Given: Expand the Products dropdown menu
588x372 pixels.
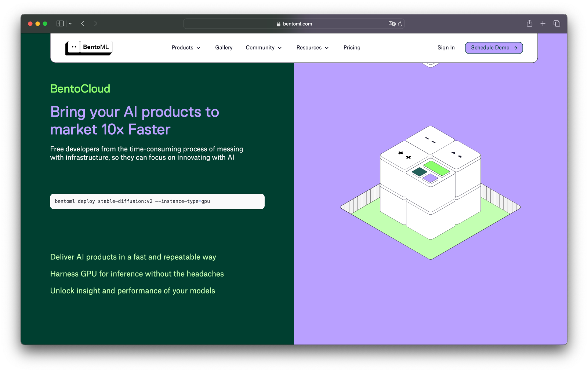Looking at the screenshot, I should (x=186, y=48).
